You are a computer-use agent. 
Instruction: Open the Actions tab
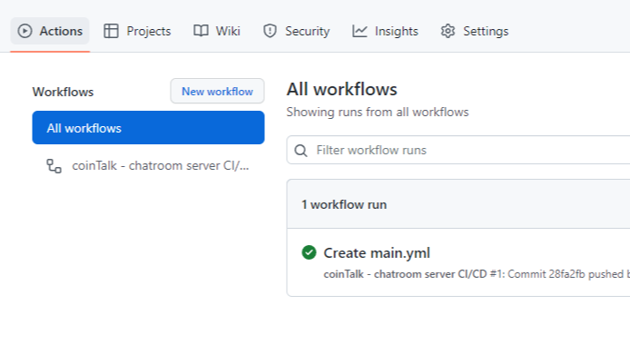(50, 31)
